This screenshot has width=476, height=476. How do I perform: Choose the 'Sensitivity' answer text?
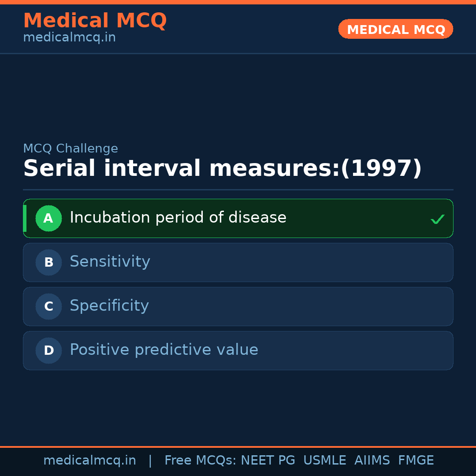click(110, 262)
